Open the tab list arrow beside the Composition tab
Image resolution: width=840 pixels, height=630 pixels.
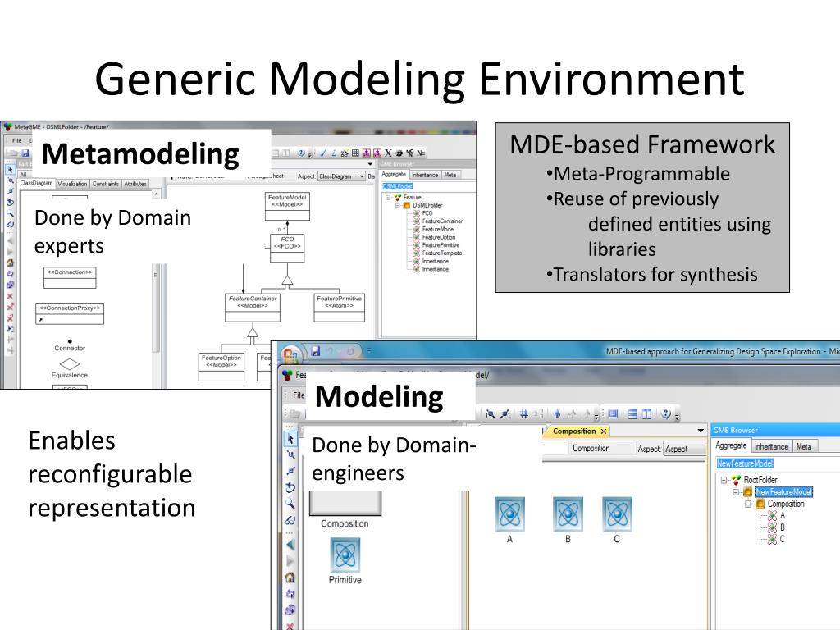click(x=700, y=431)
